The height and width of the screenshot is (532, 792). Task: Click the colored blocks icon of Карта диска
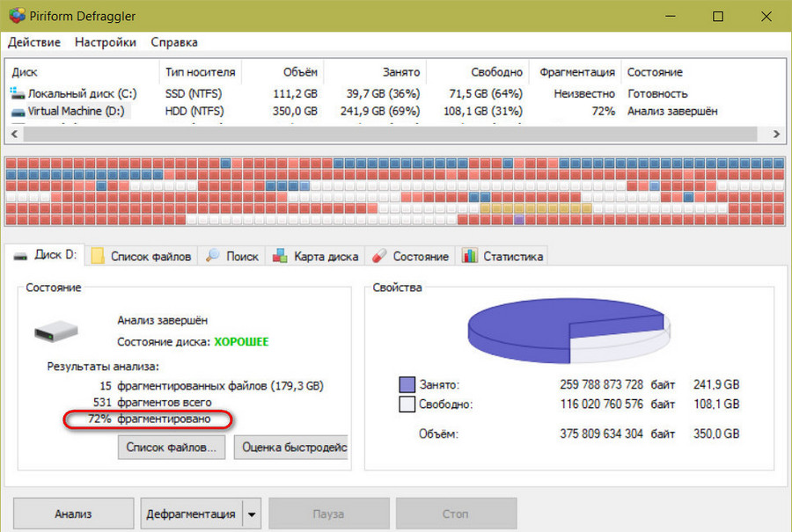point(280,255)
